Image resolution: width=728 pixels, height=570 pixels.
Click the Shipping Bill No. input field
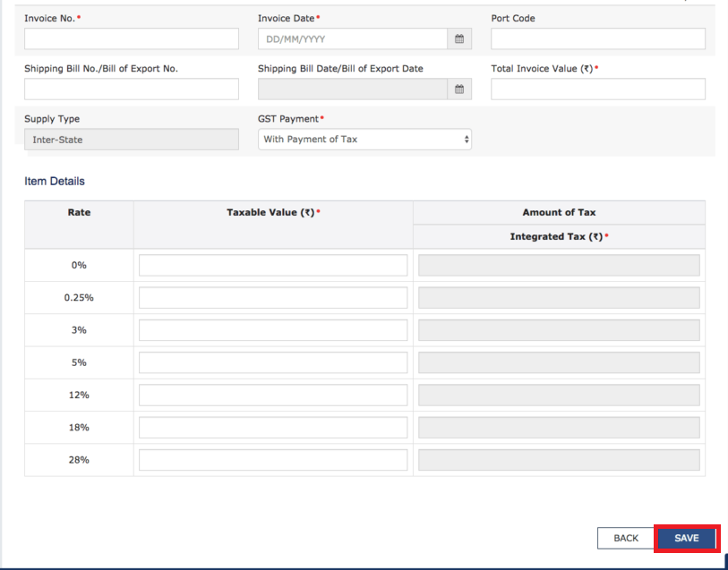pyautogui.click(x=132, y=89)
